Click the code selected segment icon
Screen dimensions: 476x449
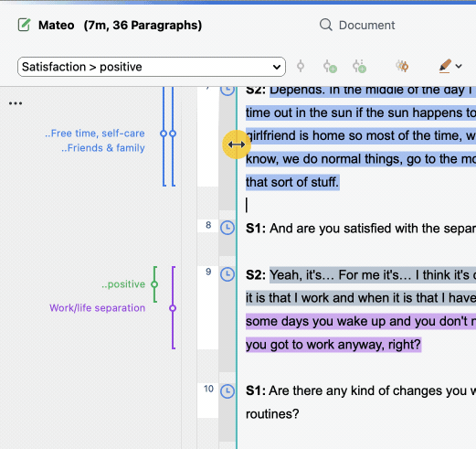[x=301, y=66]
